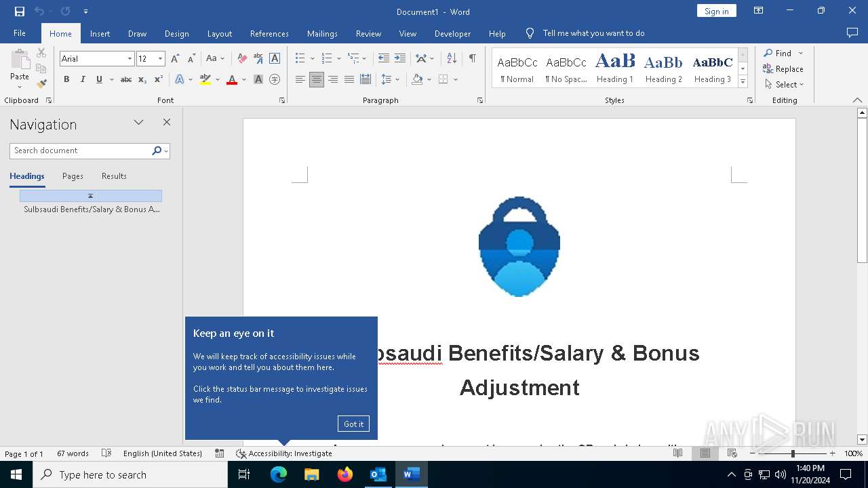Open Outlook from the taskbar
Image resolution: width=868 pixels, height=488 pixels.
378,474
